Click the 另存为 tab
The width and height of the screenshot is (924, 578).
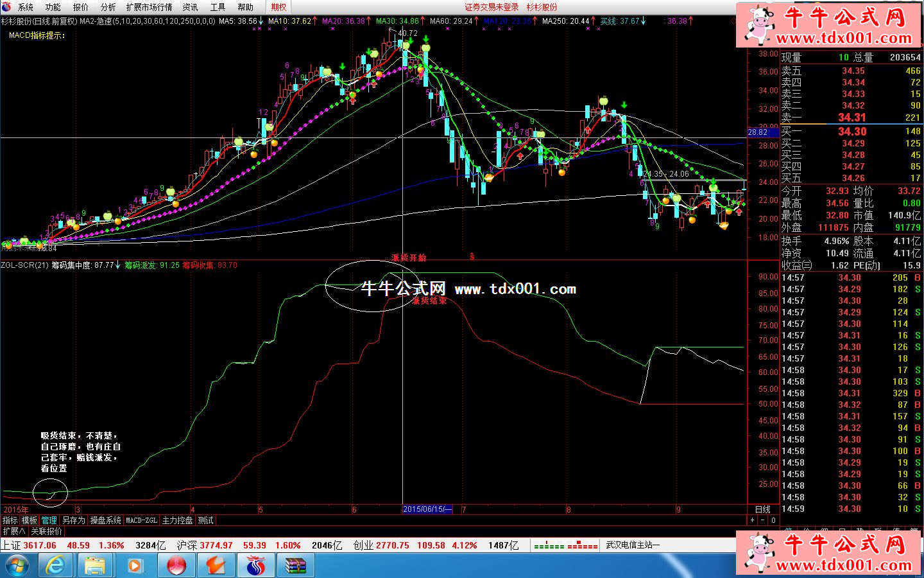[74, 520]
